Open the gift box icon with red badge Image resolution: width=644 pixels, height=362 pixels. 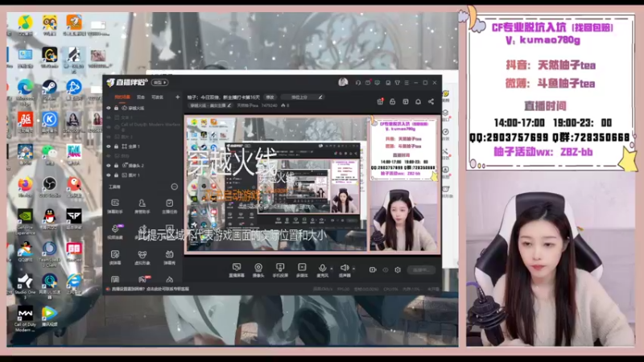pos(380,101)
